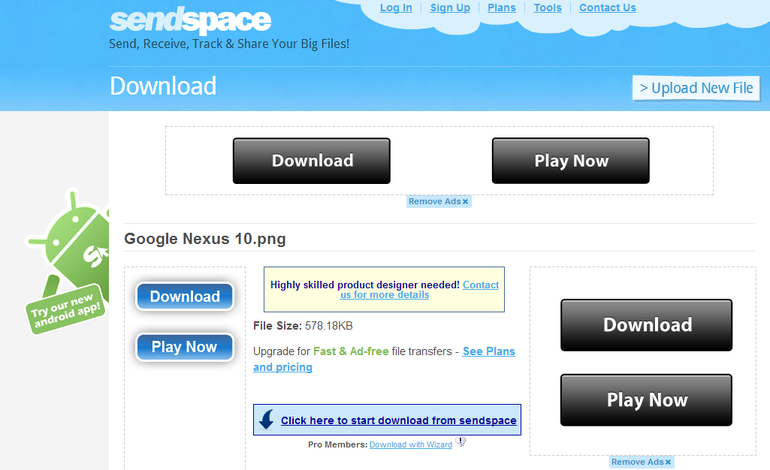Open the Plans menu item
Screen dimensions: 770x470
[x=501, y=8]
